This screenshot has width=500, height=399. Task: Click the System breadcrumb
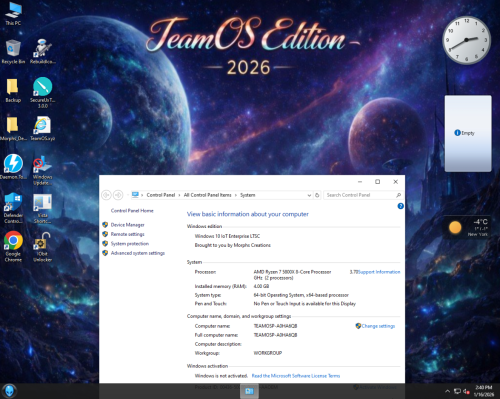(x=248, y=195)
